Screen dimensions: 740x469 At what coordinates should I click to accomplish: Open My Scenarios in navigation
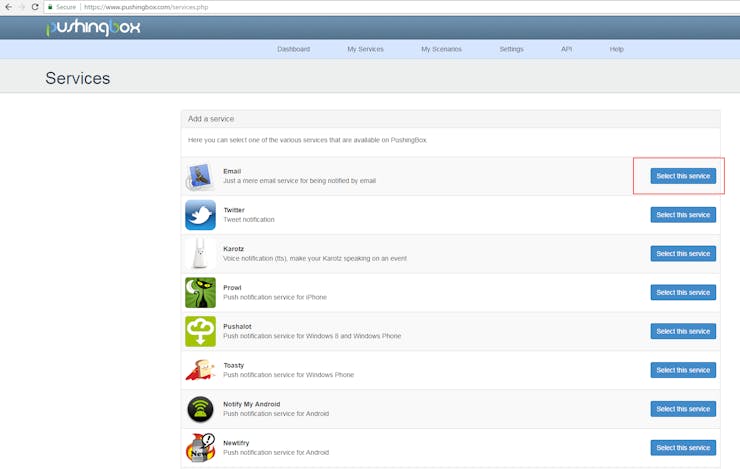pyautogui.click(x=441, y=49)
